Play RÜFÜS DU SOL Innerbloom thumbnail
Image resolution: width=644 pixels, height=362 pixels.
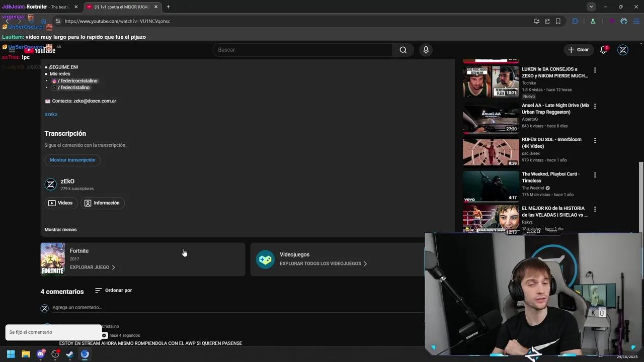pos(491,152)
